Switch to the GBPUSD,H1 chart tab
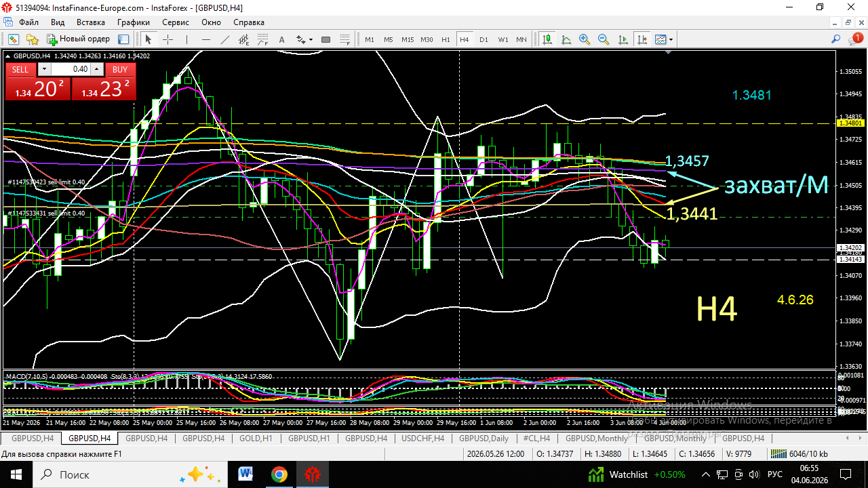Screen dimensions: 868x488 [x=309, y=439]
